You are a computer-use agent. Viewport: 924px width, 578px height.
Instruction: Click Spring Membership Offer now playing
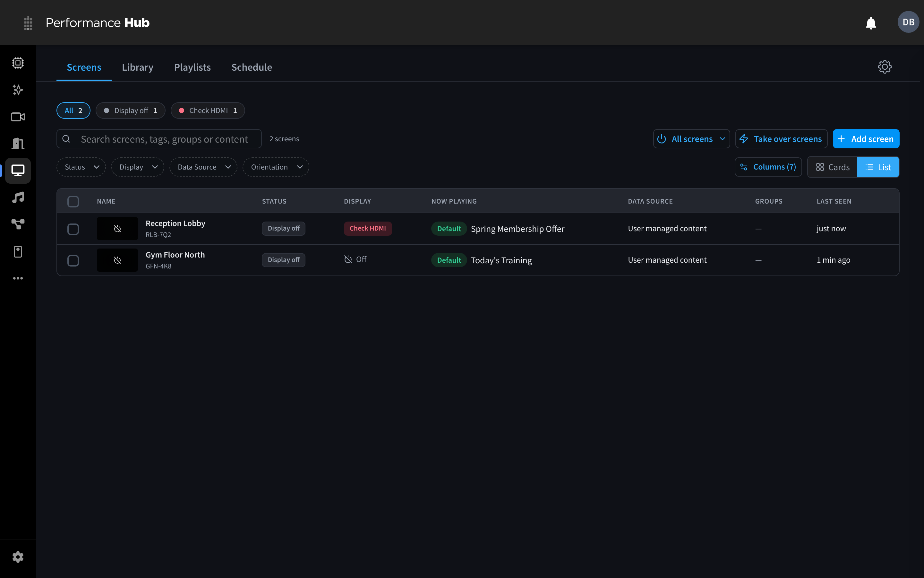click(x=518, y=229)
